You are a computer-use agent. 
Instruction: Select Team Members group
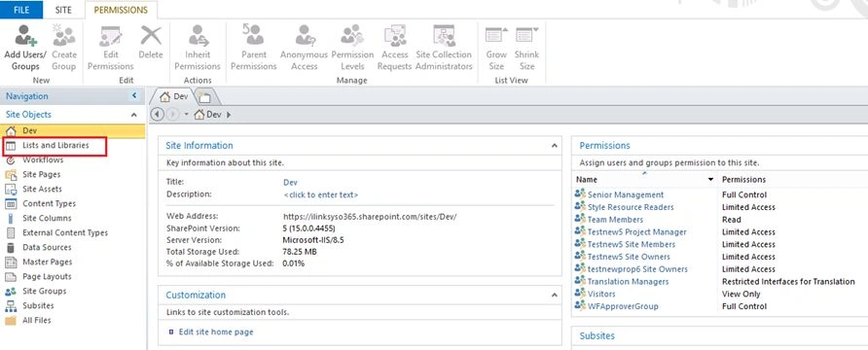tap(615, 220)
